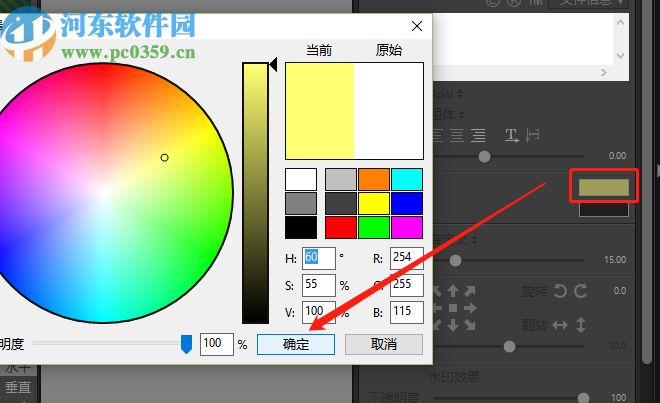Pick the light gray preset swatch
Image resolution: width=660 pixels, height=403 pixels.
(341, 179)
